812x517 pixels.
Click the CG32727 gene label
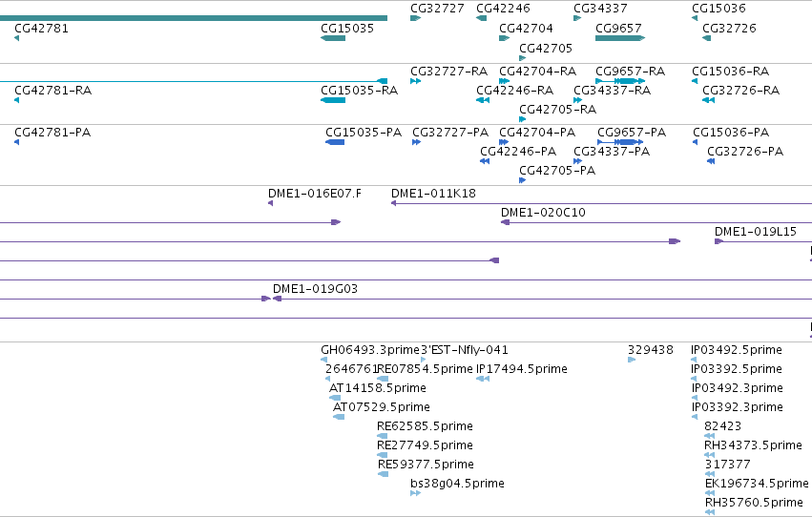coord(437,9)
